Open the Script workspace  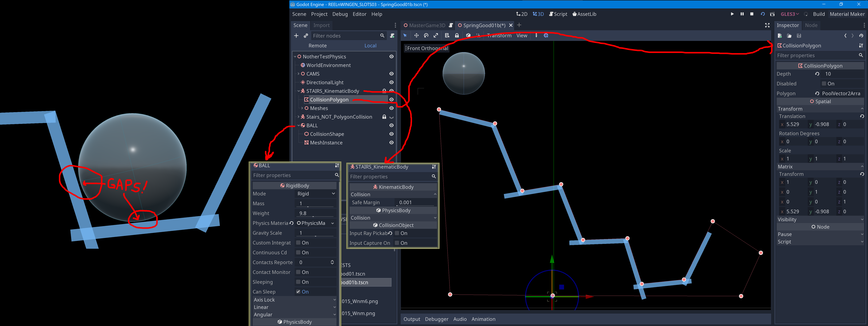point(558,14)
